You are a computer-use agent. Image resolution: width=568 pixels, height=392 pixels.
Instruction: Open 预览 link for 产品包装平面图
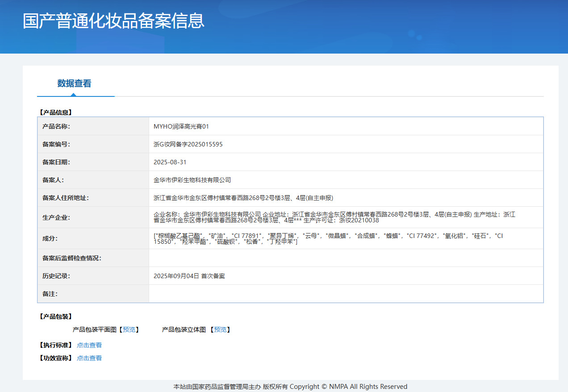[129, 330]
